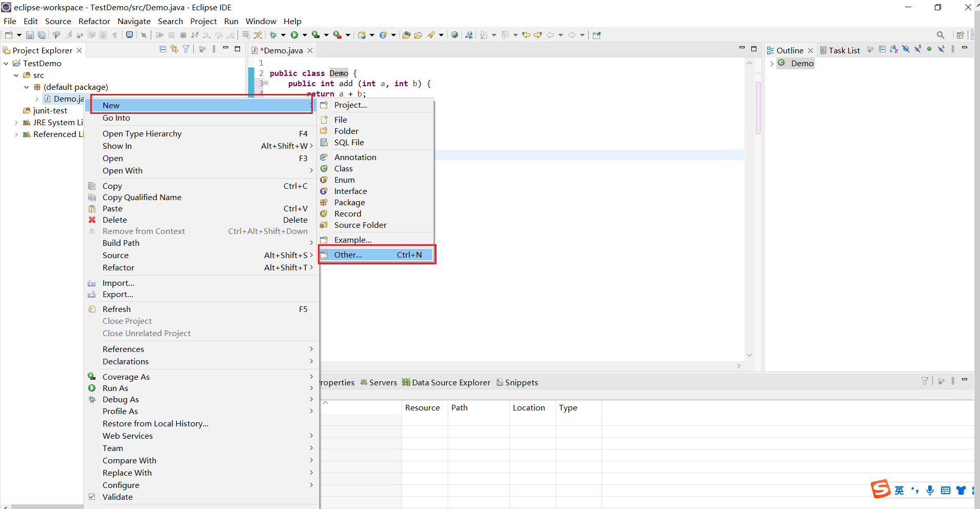Image resolution: width=980 pixels, height=509 pixels.
Task: Click the Back navigation arrow in the toolbar
Action: [550, 35]
